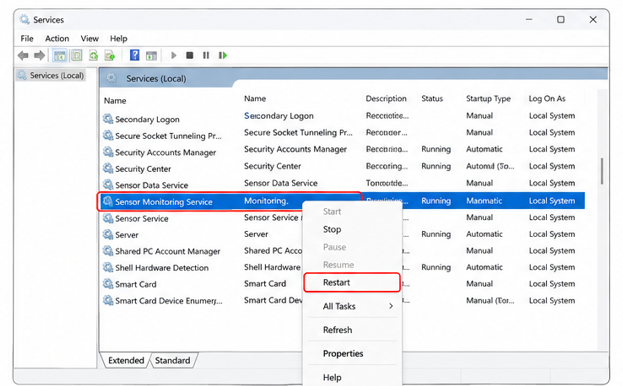Screen dimensions: 623x386
Task: Click the Export List toolbar icon
Action: pos(110,55)
